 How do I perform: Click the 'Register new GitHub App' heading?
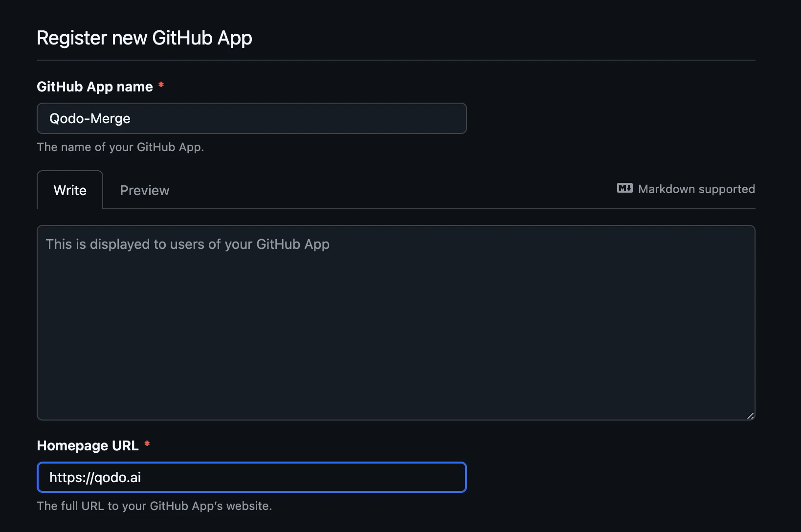coord(145,38)
